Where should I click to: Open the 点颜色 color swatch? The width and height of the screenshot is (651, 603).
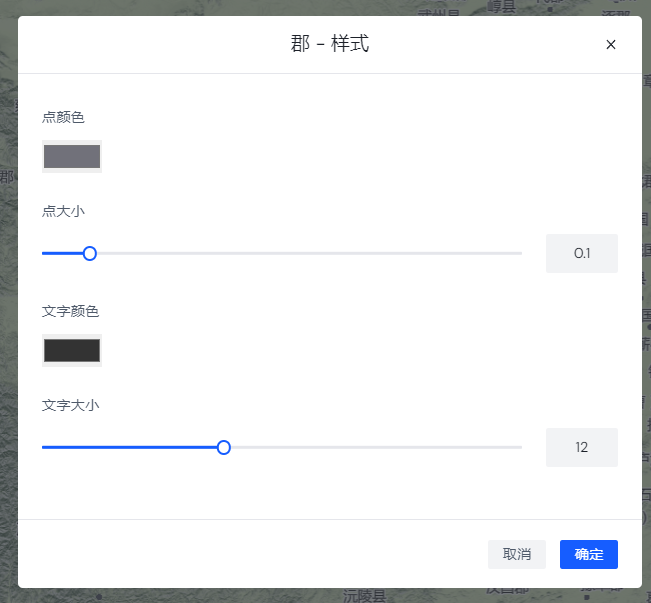click(x=72, y=157)
